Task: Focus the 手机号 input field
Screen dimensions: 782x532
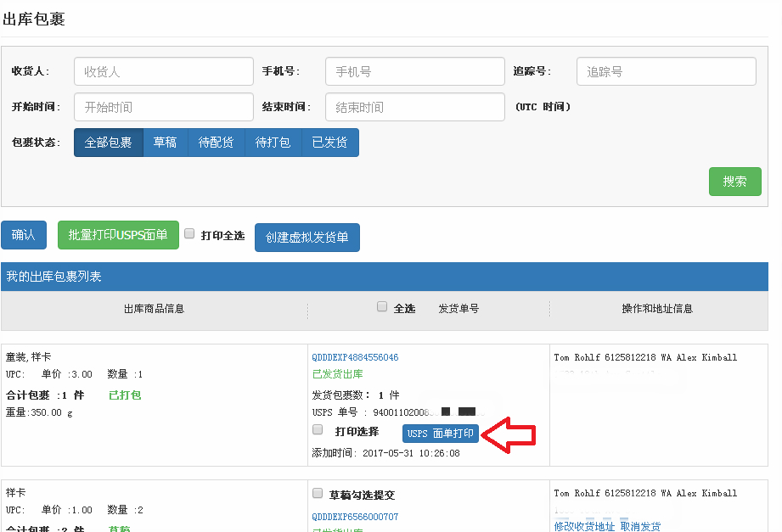Action: [415, 71]
